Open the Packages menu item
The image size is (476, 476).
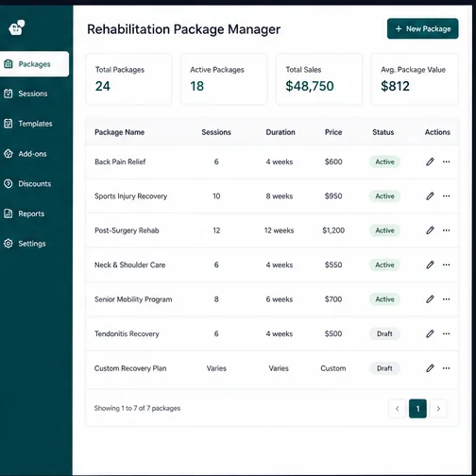coord(34,64)
